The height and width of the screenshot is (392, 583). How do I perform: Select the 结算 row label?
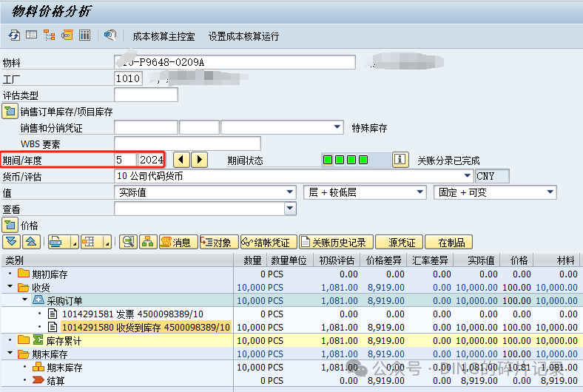coord(55,380)
